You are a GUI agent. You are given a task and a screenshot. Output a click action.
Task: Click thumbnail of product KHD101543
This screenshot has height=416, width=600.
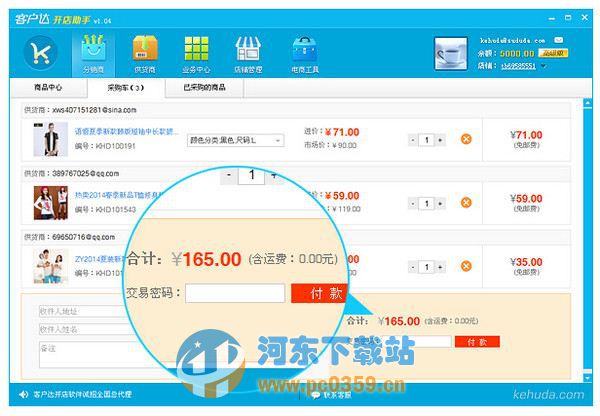click(x=51, y=203)
